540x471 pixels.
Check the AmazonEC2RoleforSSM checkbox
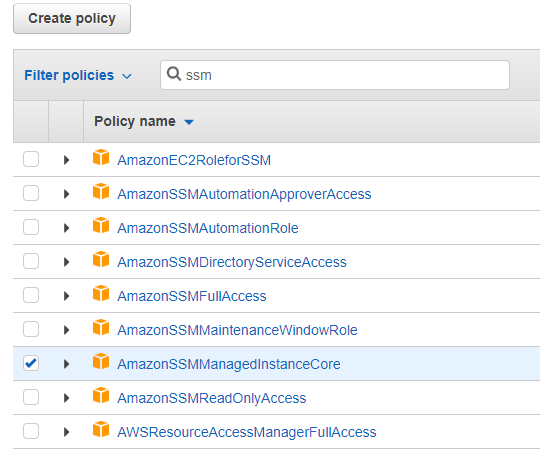[x=31, y=159]
